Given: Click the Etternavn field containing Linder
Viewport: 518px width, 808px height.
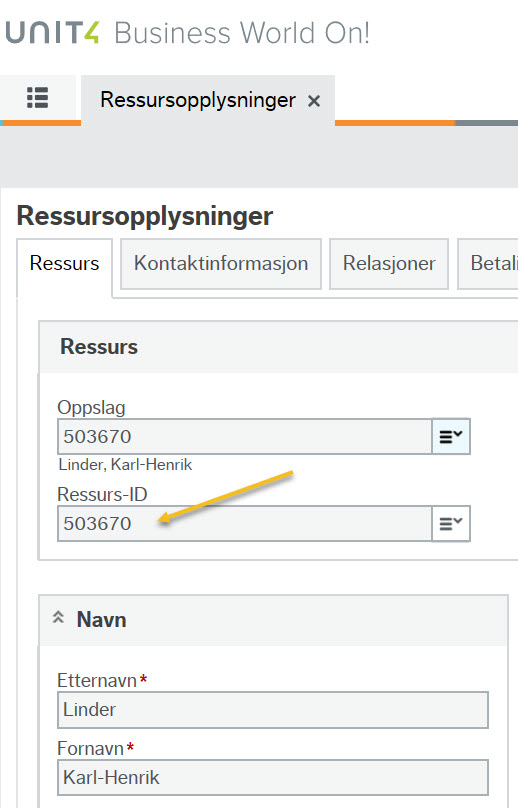Looking at the screenshot, I should 273,710.
